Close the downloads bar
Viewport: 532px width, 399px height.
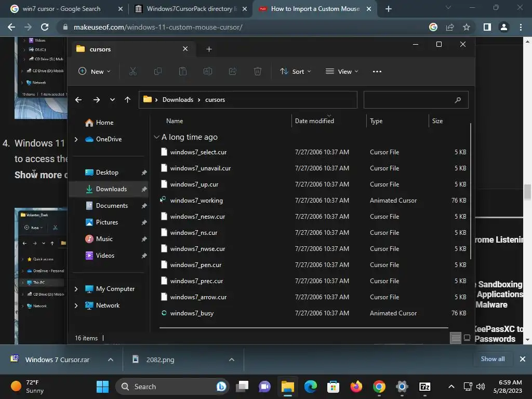tap(523, 359)
